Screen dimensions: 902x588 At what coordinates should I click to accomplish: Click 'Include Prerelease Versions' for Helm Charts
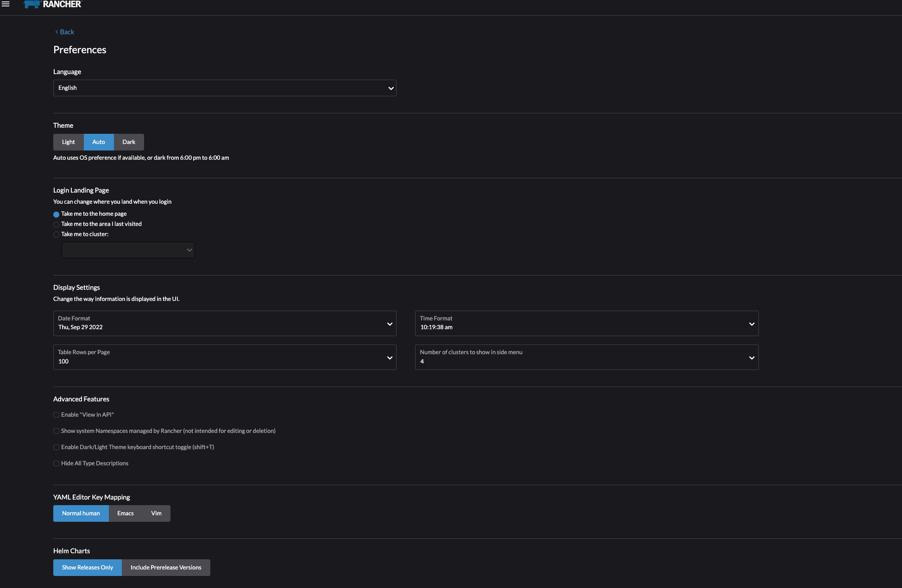point(166,567)
